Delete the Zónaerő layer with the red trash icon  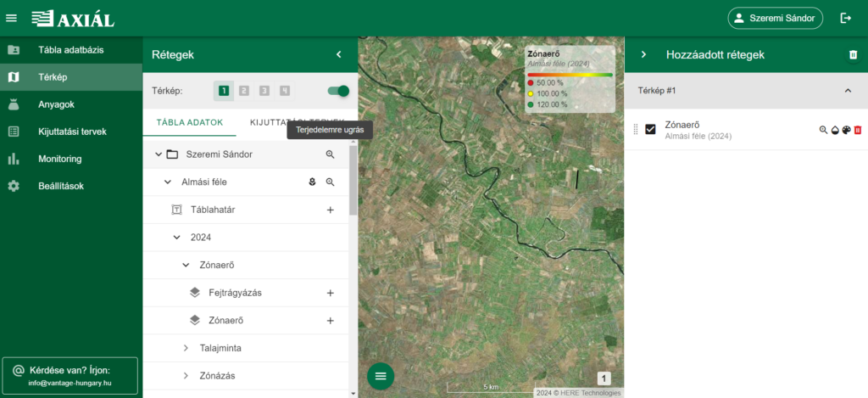(857, 130)
